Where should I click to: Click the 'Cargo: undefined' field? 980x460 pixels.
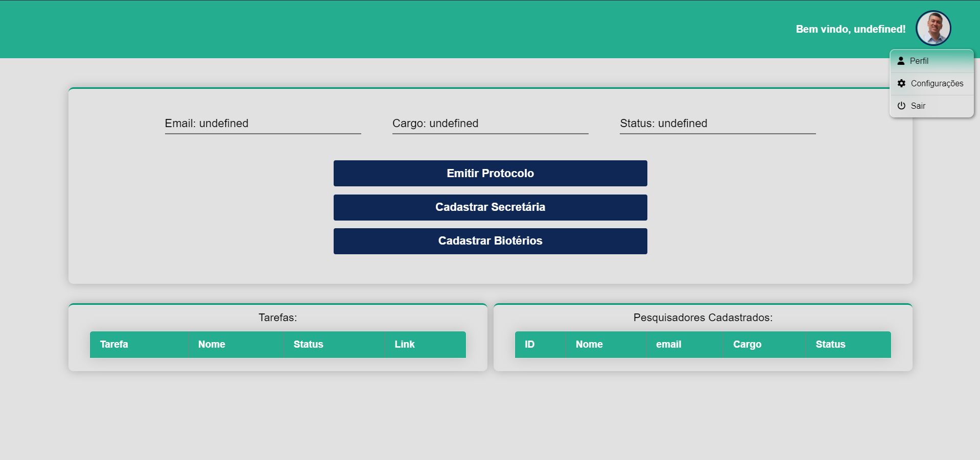click(490, 124)
